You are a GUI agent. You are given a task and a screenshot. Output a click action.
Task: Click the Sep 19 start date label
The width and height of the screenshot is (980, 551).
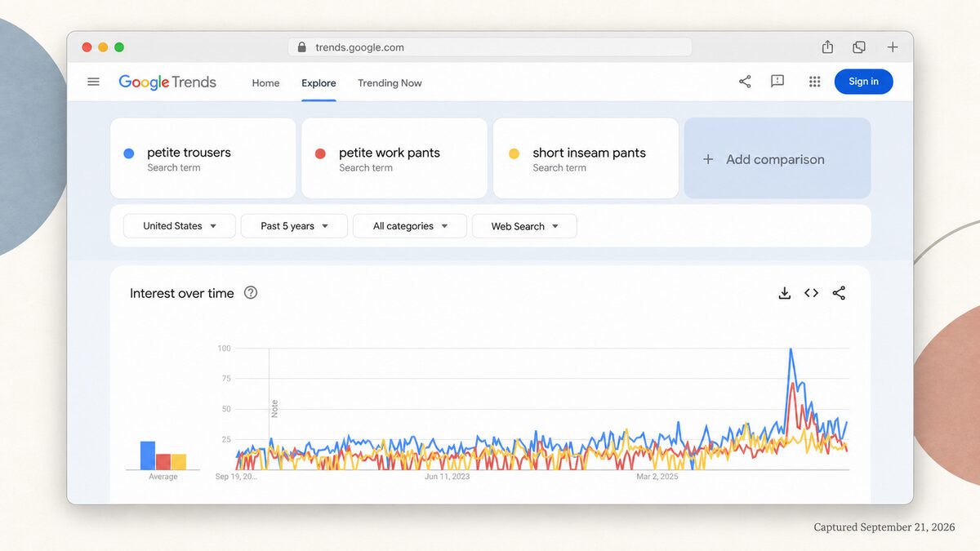(236, 477)
